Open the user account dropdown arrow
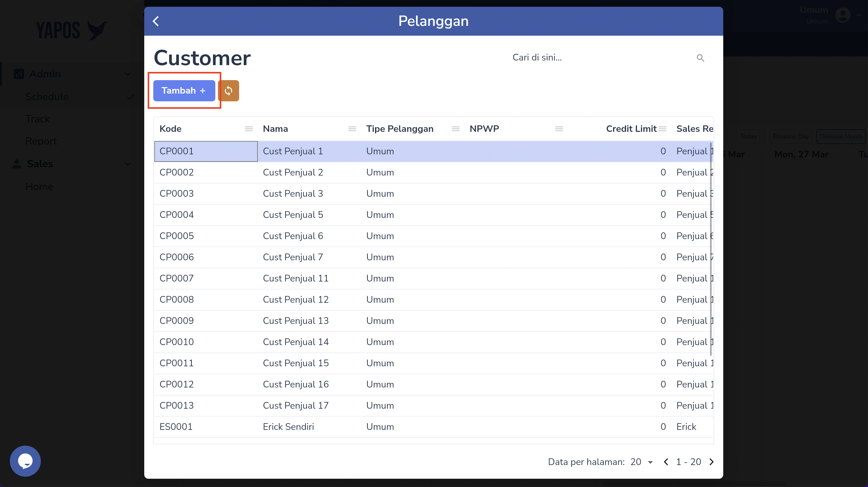Viewport: 868px width, 487px height. tap(859, 15)
